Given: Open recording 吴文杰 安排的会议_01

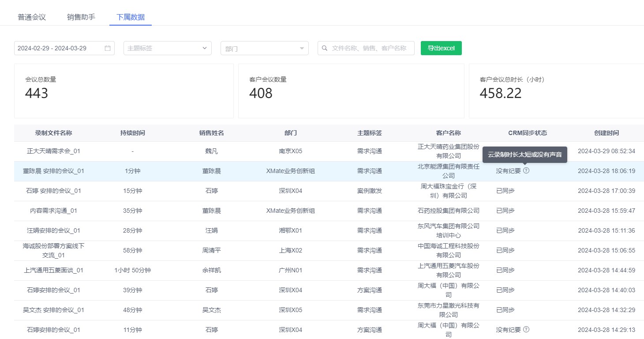Looking at the screenshot, I should 54,310.
